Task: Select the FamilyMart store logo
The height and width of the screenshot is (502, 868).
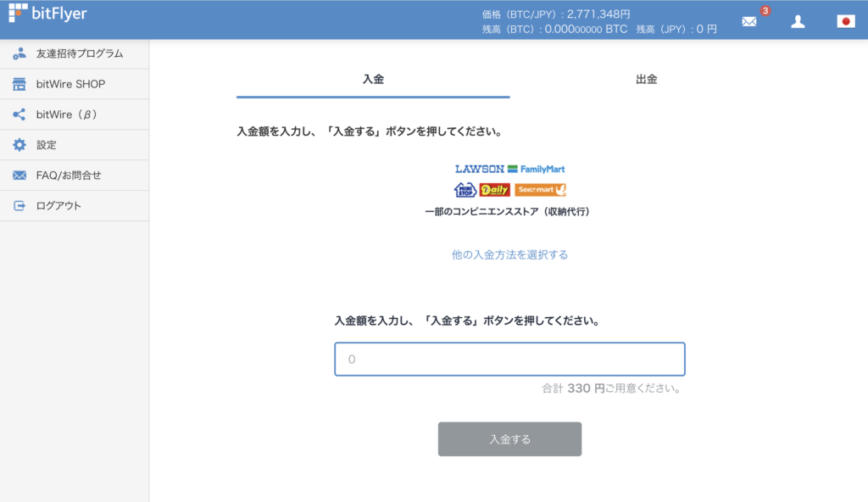Action: 542,169
